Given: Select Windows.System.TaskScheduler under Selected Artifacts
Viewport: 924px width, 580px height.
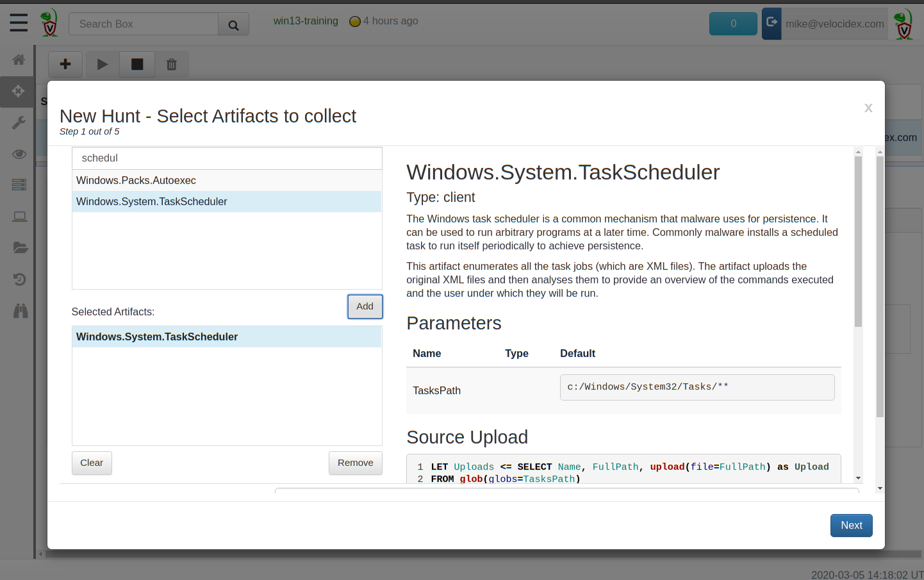Looking at the screenshot, I should coord(227,337).
